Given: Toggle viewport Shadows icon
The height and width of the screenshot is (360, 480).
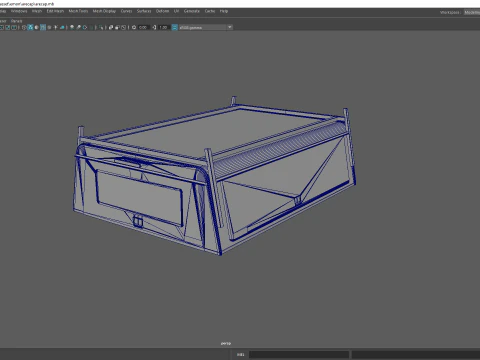Looking at the screenshot, I should [62, 27].
